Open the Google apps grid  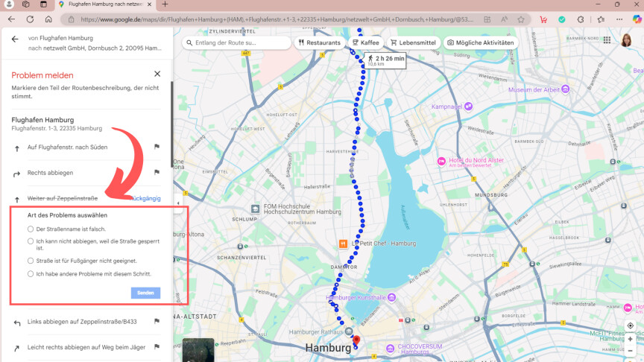pyautogui.click(x=607, y=39)
